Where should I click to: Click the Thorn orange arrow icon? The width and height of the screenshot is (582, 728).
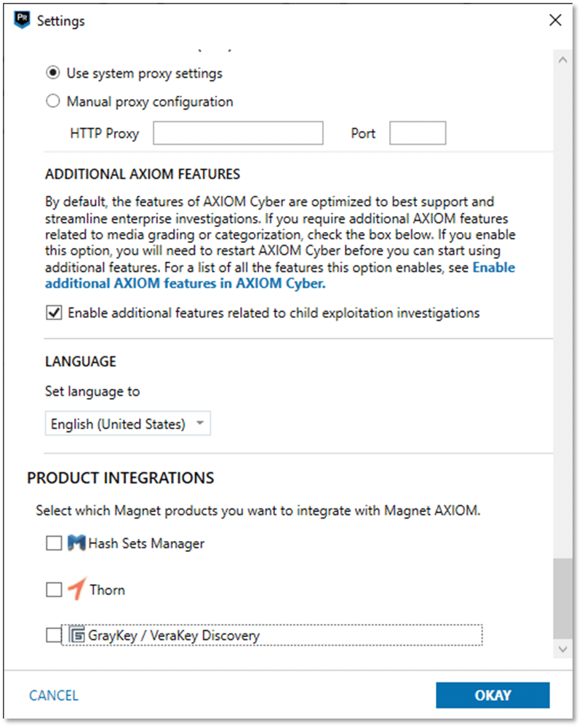tap(78, 588)
